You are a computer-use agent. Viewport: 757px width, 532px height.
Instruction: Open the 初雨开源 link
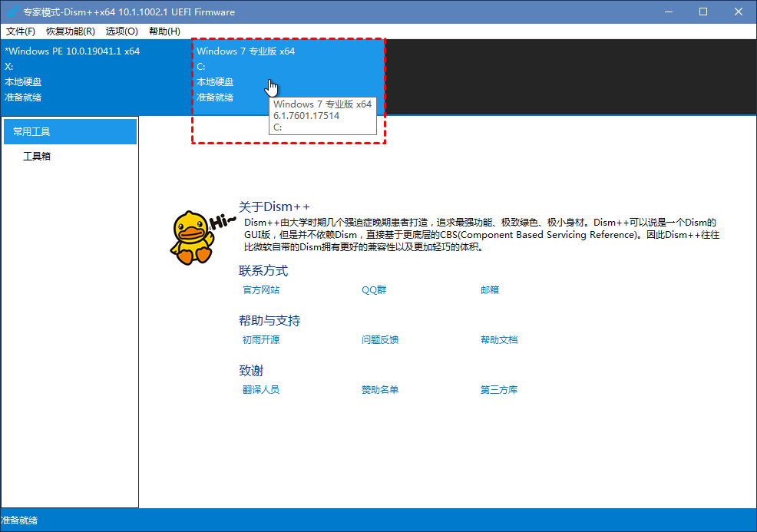click(261, 340)
